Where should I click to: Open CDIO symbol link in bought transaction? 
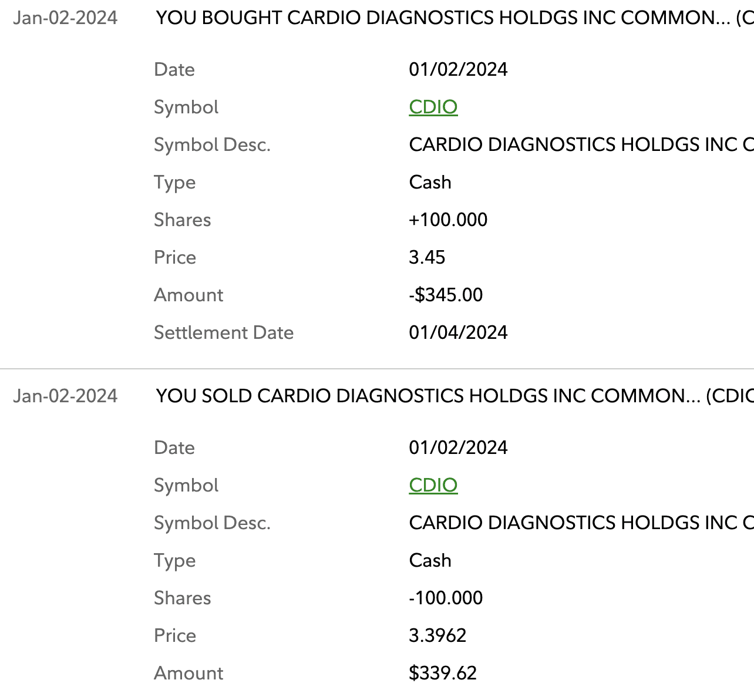coord(433,107)
